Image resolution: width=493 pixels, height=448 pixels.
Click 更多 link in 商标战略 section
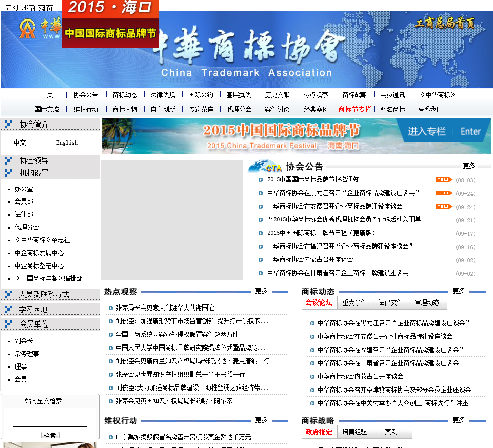pos(459,420)
